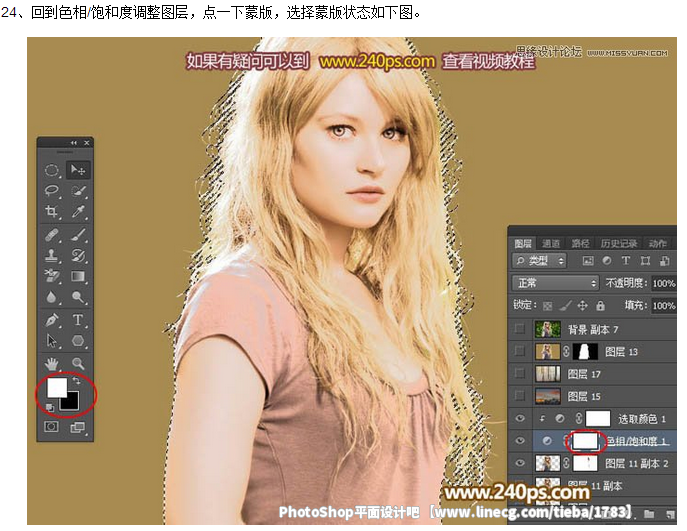The height and width of the screenshot is (531, 687).
Task: Filter layers by adjustment layers
Action: tap(607, 261)
